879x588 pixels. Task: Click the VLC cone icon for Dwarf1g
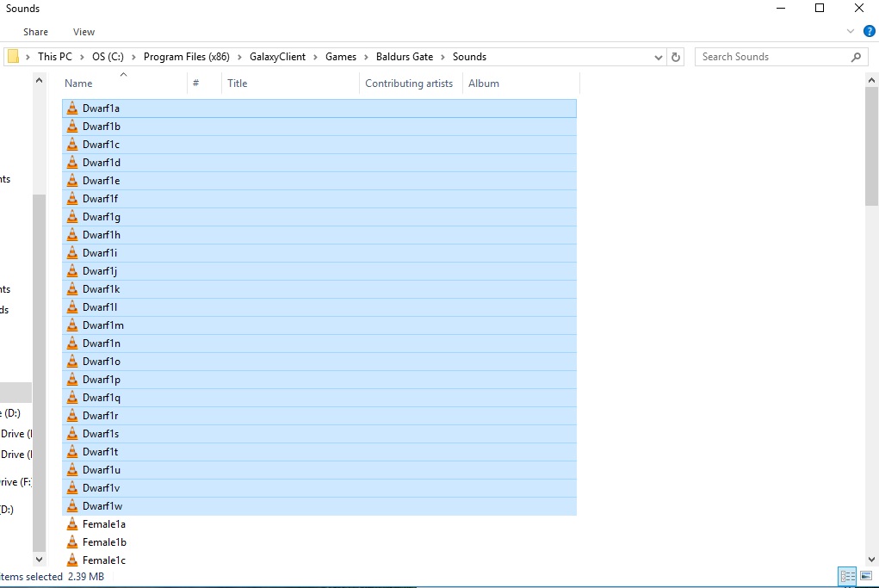(x=72, y=216)
